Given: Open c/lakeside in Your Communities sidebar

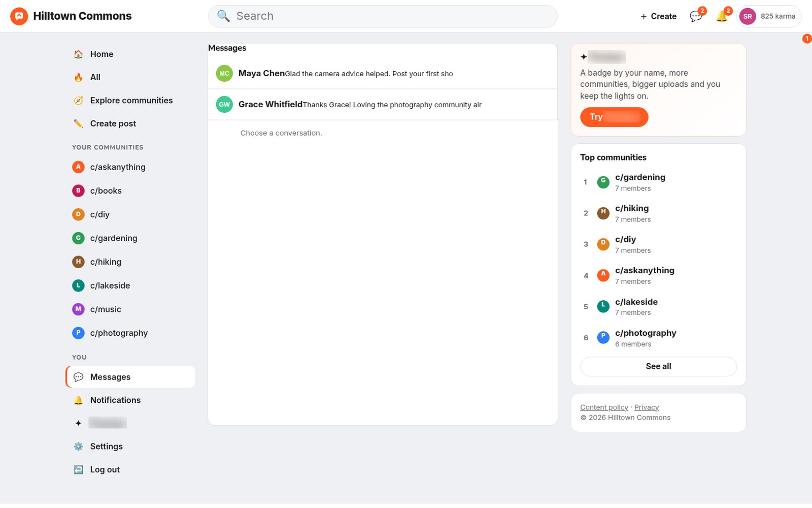Looking at the screenshot, I should [x=130, y=285].
